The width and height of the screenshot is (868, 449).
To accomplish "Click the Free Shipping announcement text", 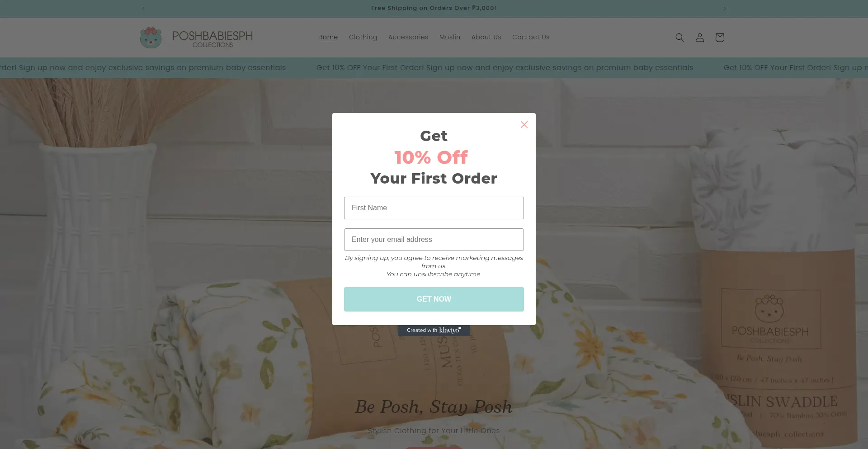I will 434,8.
